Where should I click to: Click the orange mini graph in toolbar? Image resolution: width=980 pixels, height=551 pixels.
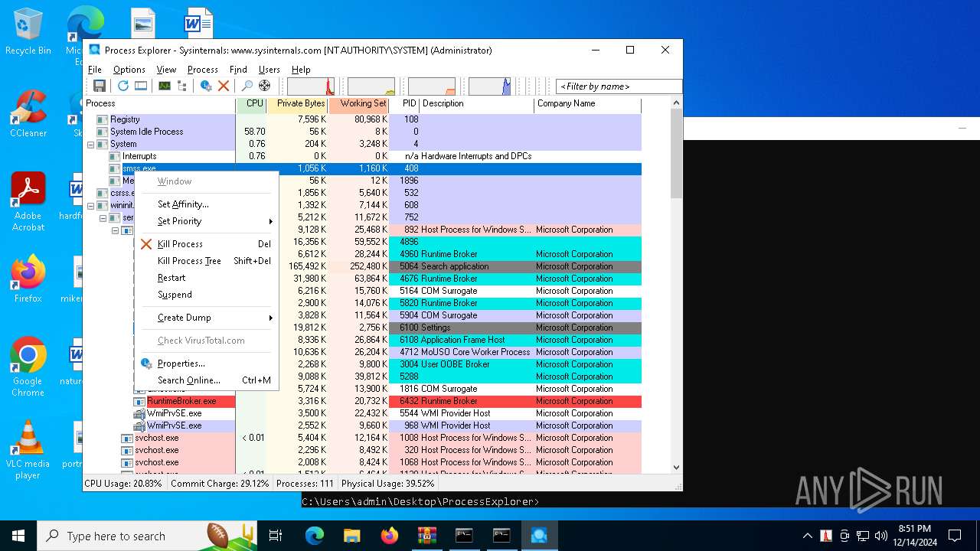pos(432,86)
